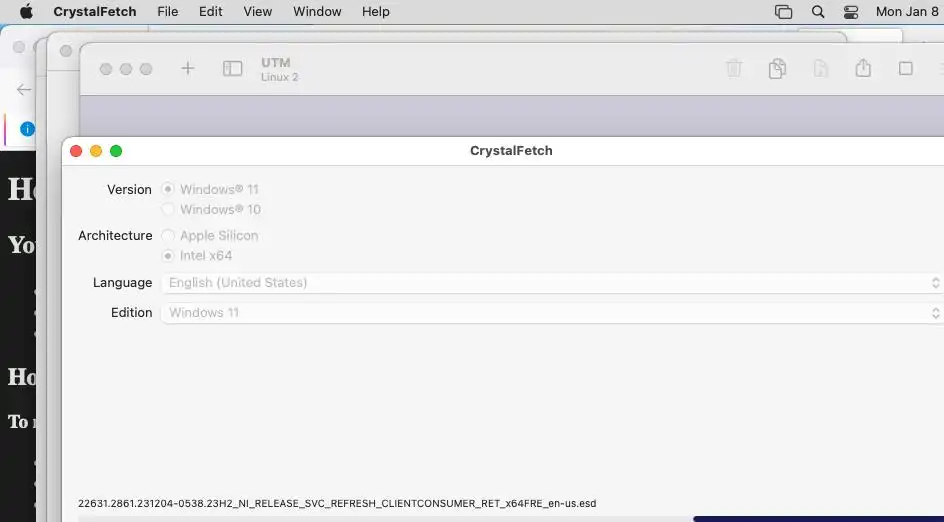
Task: Minimize the CrystalFetch window
Action: tap(96, 151)
